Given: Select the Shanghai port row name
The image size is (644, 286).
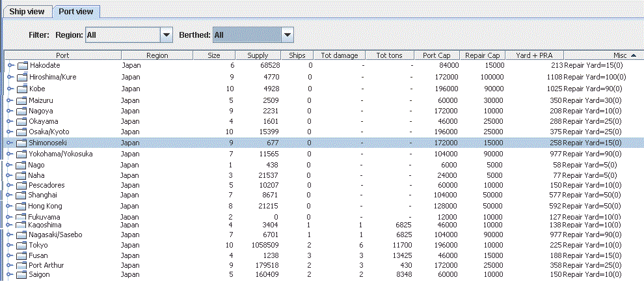Looking at the screenshot, I should click(x=42, y=195).
